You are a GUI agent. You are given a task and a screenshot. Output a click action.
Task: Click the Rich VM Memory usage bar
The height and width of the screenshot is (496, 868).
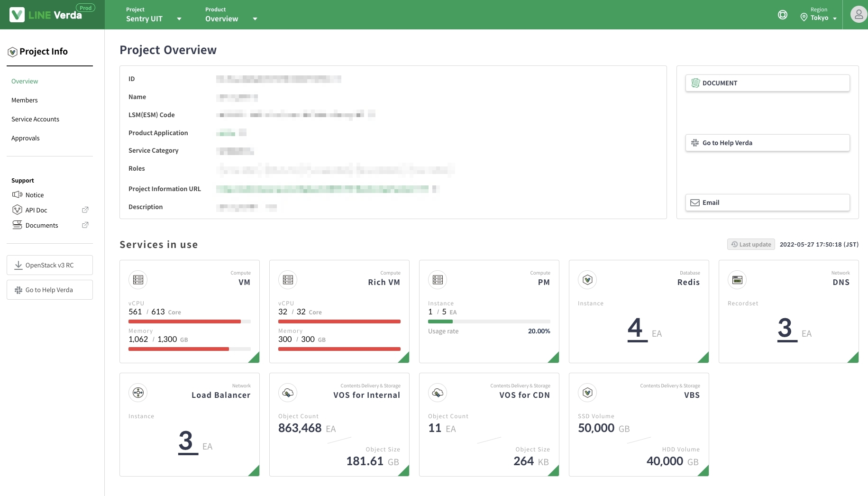(x=339, y=349)
